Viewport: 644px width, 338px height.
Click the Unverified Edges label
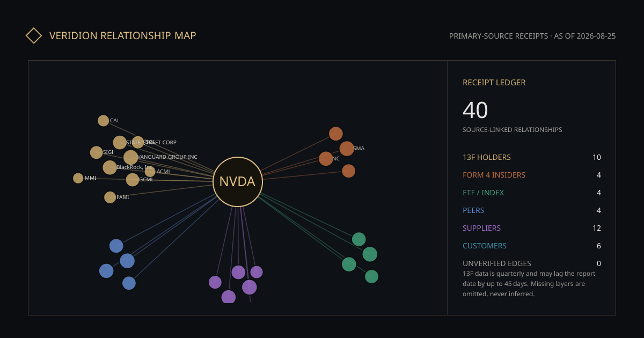497,263
